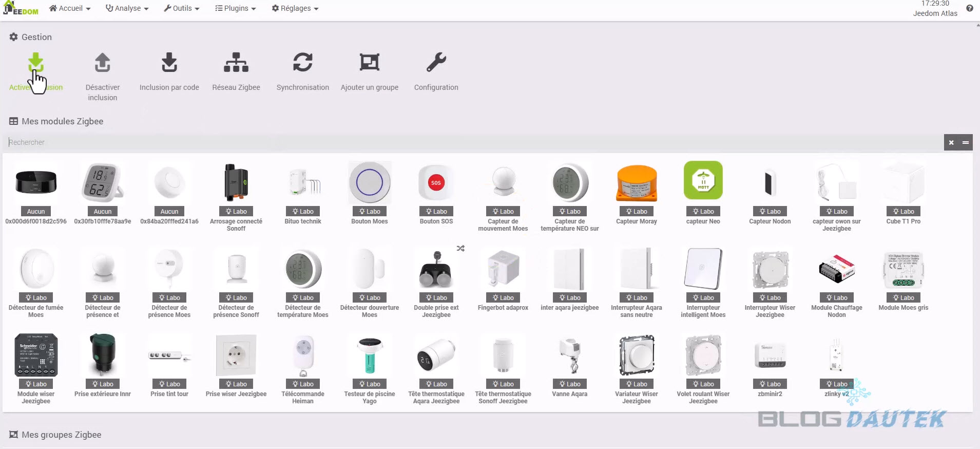This screenshot has width=980, height=449.
Task: Click the Désactiver inclusion upload icon
Action: [103, 63]
